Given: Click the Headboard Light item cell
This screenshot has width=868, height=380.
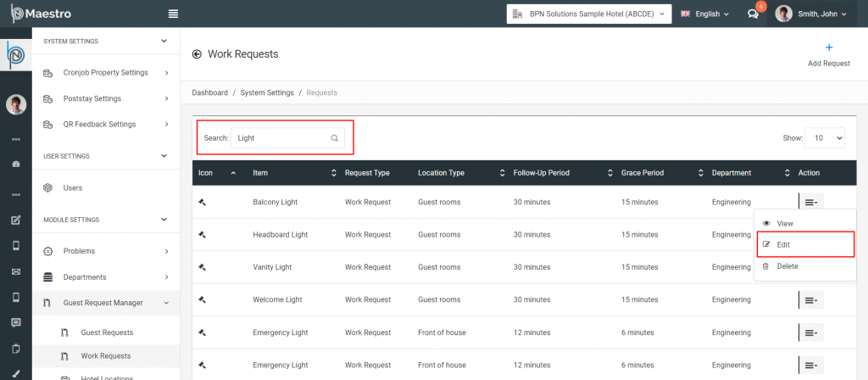Looking at the screenshot, I should click(280, 235).
